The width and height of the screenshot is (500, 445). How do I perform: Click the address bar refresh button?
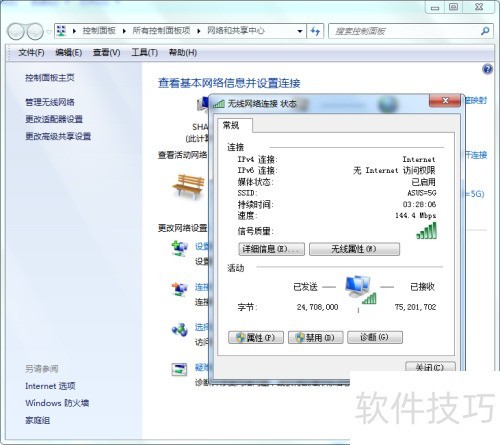coord(315,31)
